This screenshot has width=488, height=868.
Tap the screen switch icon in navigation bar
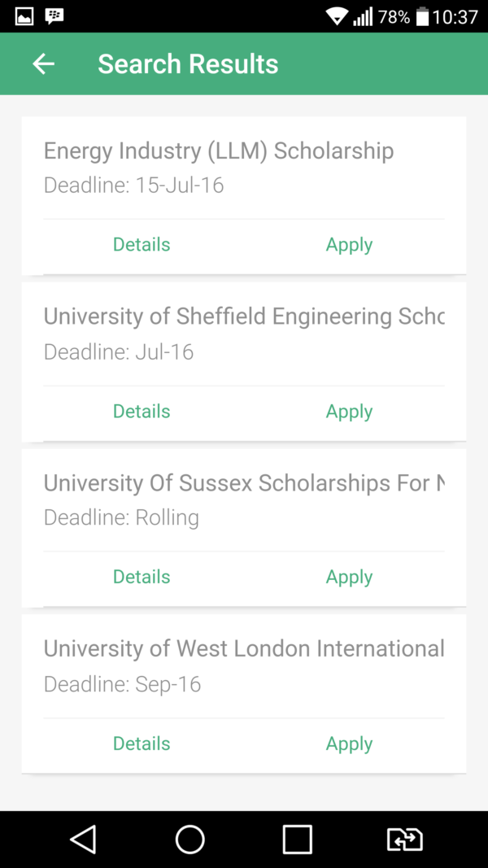(x=404, y=839)
